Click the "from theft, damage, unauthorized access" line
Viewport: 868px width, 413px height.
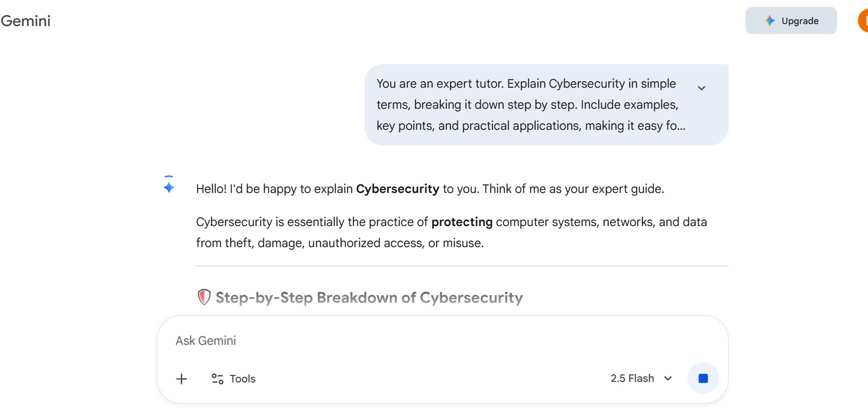point(339,243)
